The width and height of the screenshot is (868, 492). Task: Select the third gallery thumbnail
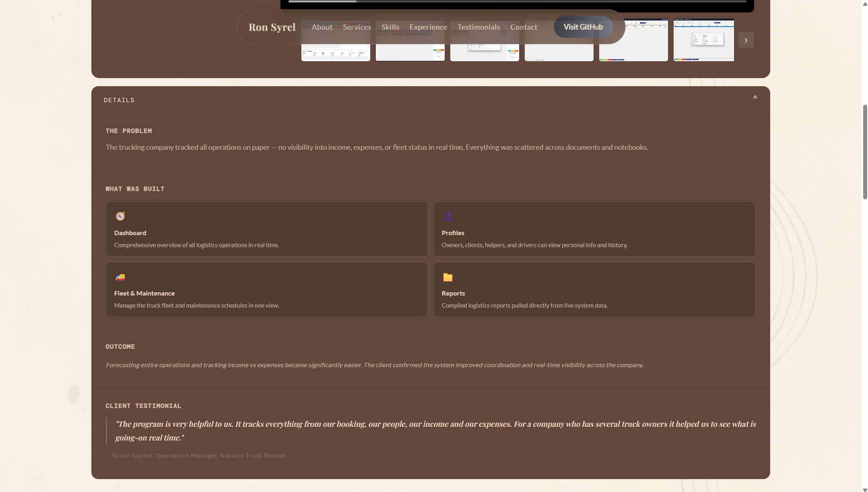[x=485, y=40]
